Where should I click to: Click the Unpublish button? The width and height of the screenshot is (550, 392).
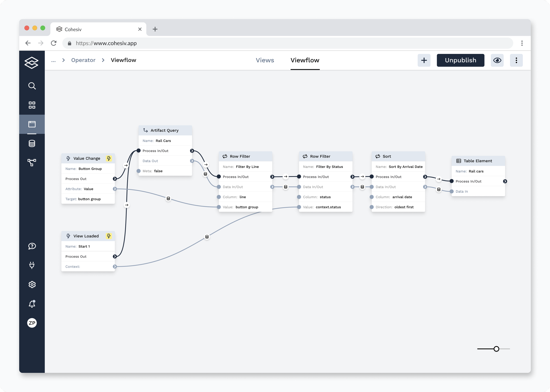click(460, 60)
